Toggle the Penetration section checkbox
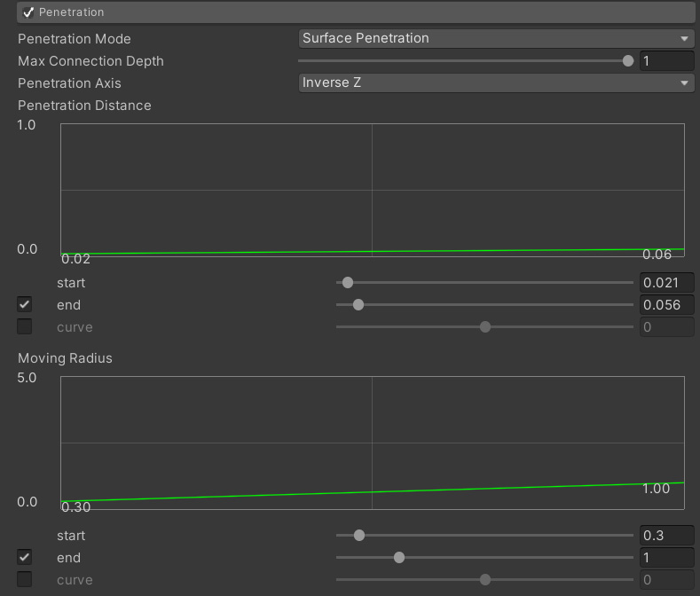Screen dimensions: 700x596 tap(28, 12)
